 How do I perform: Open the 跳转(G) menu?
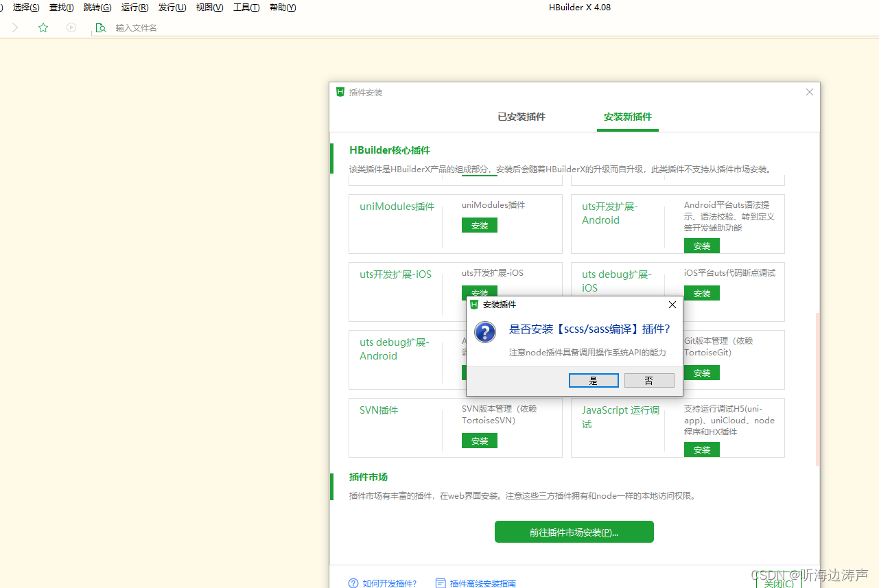[x=97, y=8]
